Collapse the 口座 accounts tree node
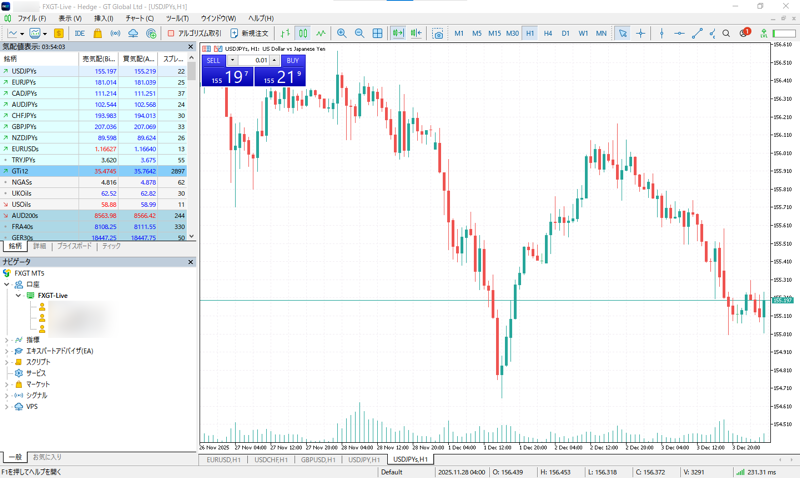 pos(7,284)
